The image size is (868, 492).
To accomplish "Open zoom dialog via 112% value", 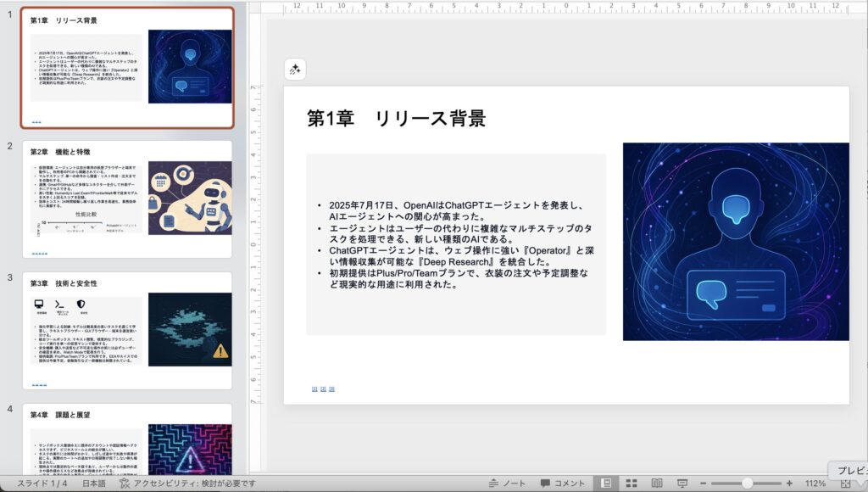I will (x=815, y=484).
